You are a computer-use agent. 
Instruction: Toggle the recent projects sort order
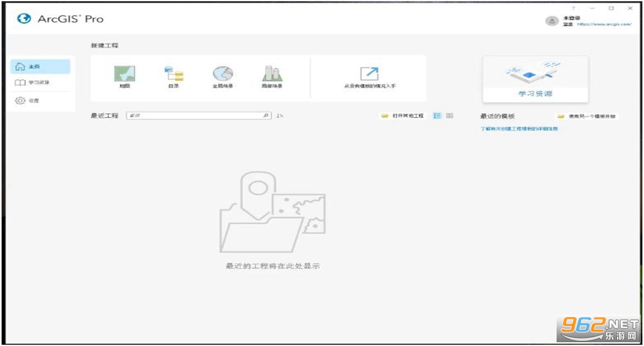[280, 116]
